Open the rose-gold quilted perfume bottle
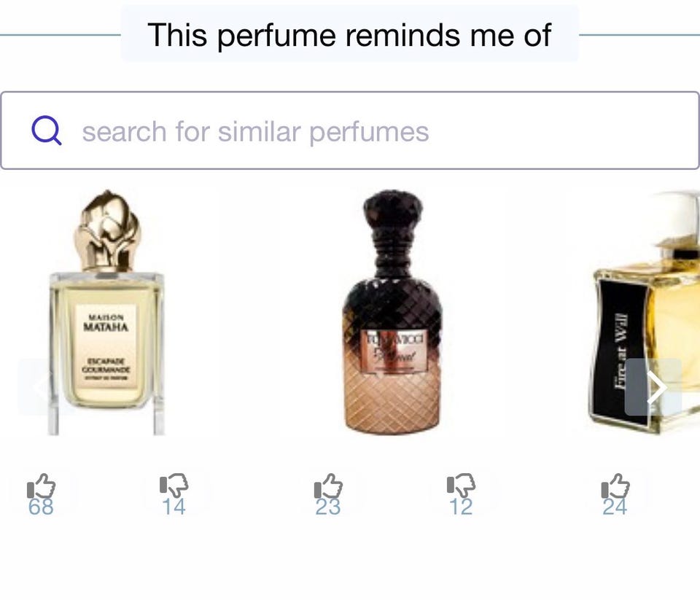The width and height of the screenshot is (700, 600). tap(392, 311)
